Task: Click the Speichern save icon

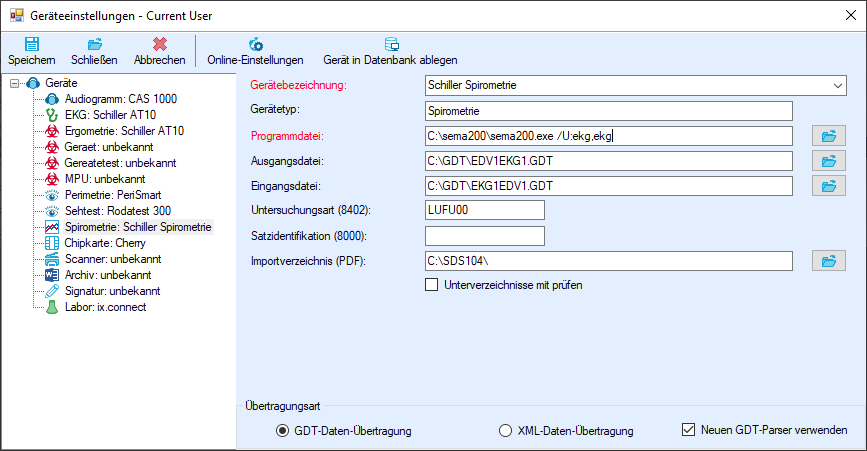Action: [x=32, y=44]
